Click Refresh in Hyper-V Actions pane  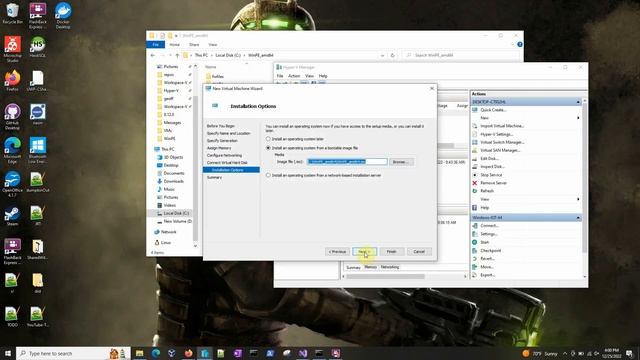pyautogui.click(x=487, y=191)
